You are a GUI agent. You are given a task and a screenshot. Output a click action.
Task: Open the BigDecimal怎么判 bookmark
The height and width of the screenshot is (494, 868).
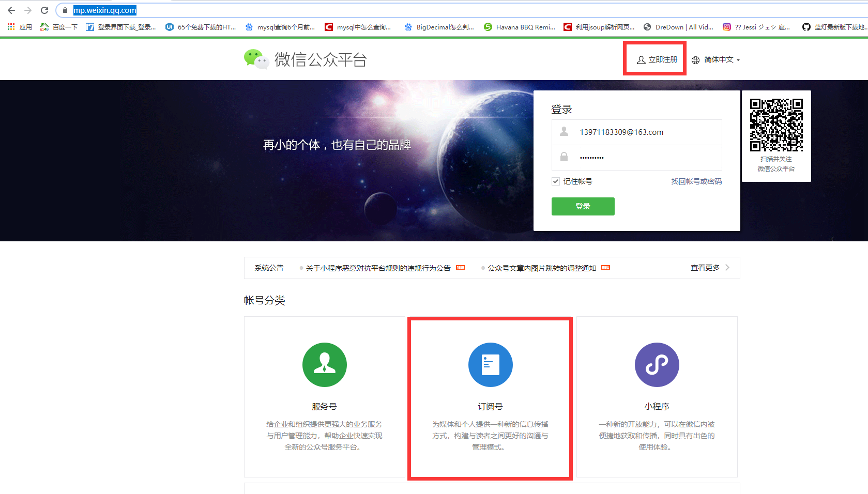click(x=439, y=27)
